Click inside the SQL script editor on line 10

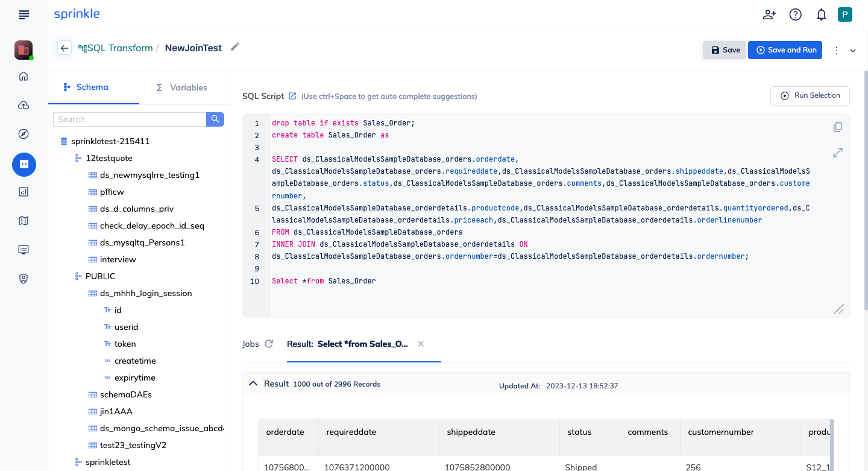[x=542, y=281]
